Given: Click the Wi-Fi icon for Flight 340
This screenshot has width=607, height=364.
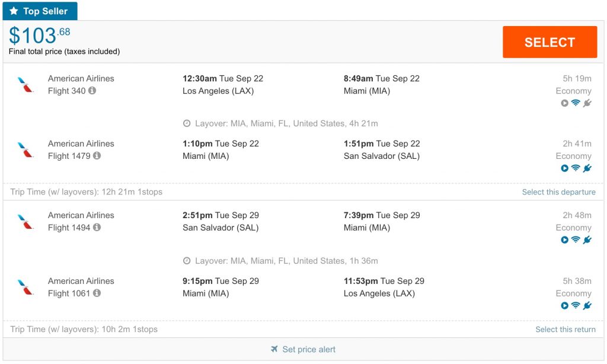Looking at the screenshot, I should pos(576,103).
